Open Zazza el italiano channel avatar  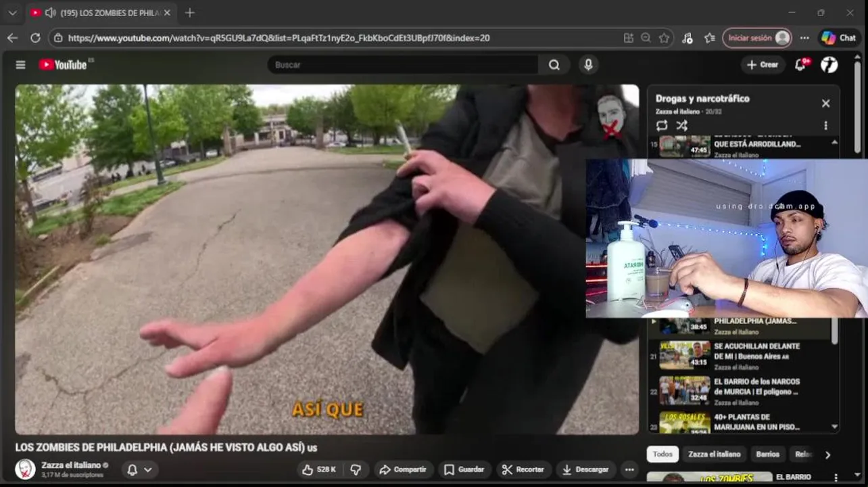click(26, 469)
